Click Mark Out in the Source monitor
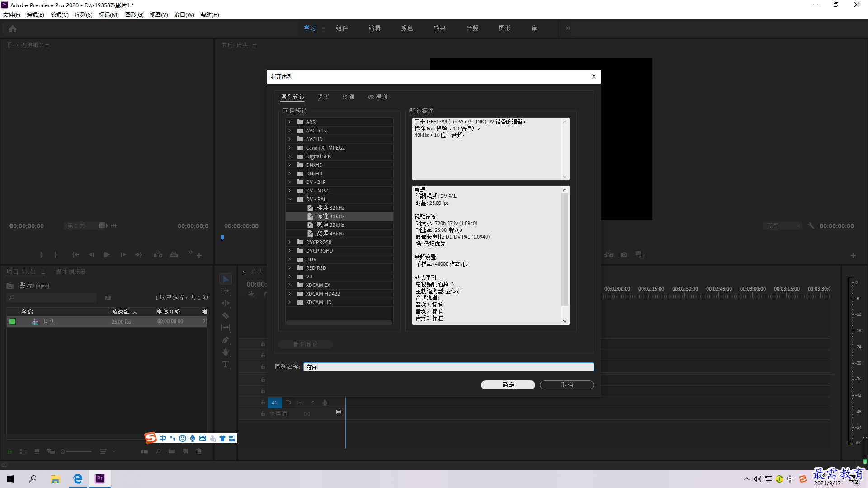Image resolution: width=868 pixels, height=488 pixels. click(x=56, y=255)
